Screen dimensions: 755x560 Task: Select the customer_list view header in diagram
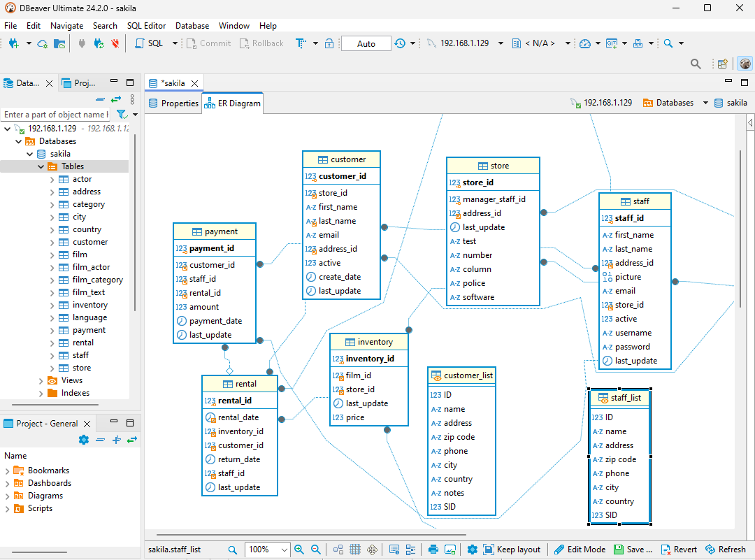[462, 375]
